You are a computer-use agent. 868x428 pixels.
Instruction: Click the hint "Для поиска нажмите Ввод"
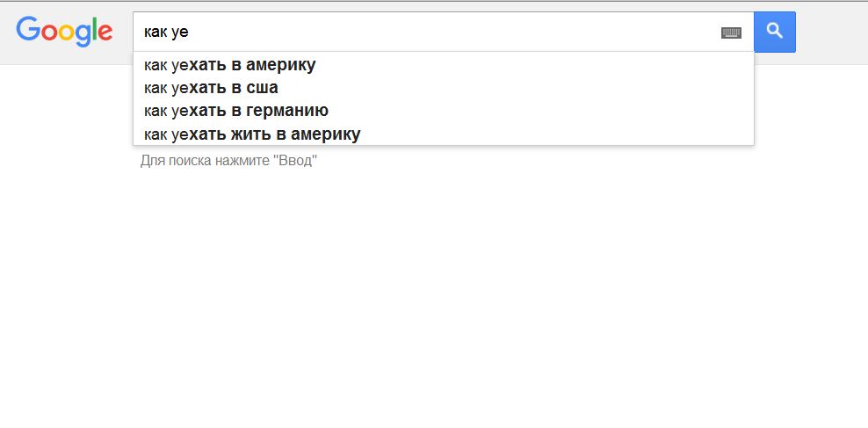(228, 161)
